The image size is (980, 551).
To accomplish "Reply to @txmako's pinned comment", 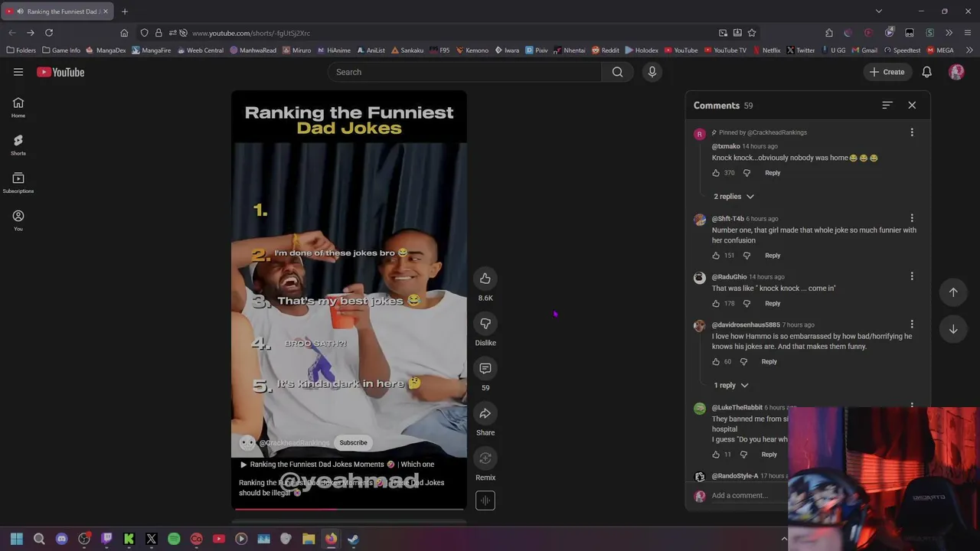I will pyautogui.click(x=773, y=173).
